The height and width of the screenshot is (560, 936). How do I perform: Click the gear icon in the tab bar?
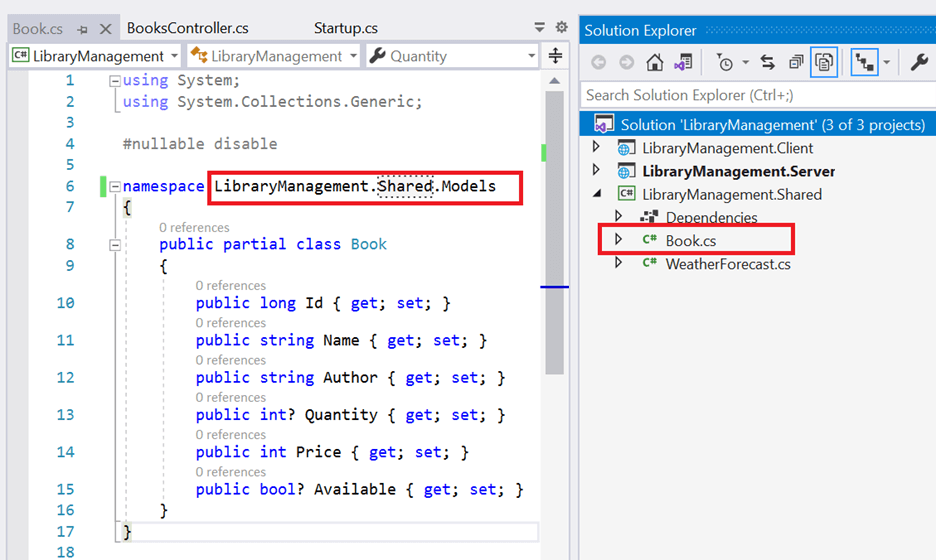coord(561,28)
